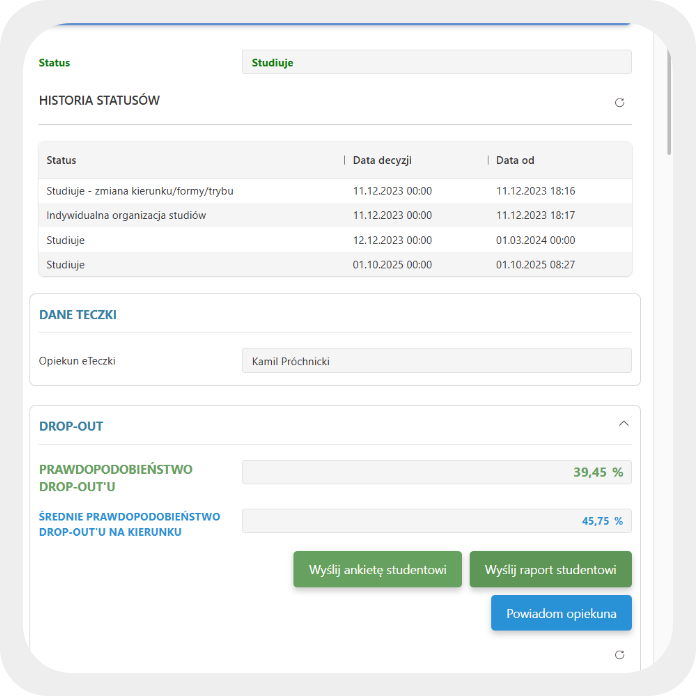Click the Status field showing Studiuje
This screenshot has height=696, width=696.
coord(436,62)
